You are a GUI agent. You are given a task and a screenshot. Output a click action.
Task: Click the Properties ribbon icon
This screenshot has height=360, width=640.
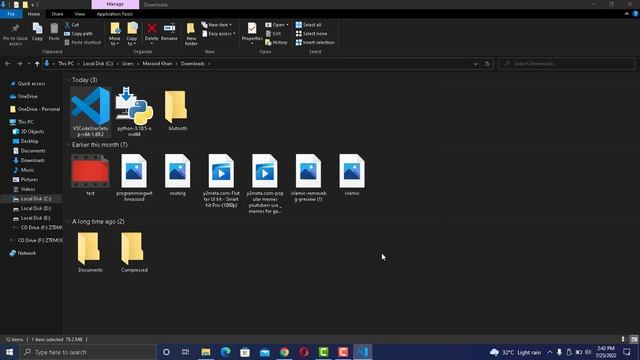(x=252, y=33)
